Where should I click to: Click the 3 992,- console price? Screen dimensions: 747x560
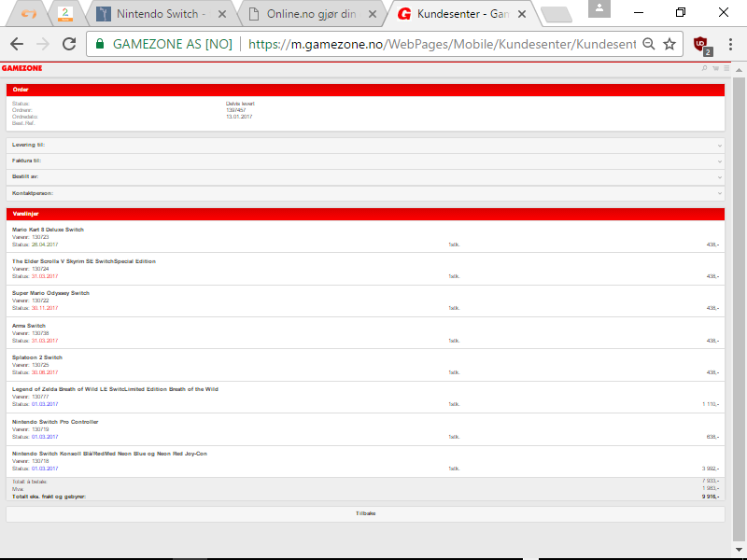coord(711,469)
